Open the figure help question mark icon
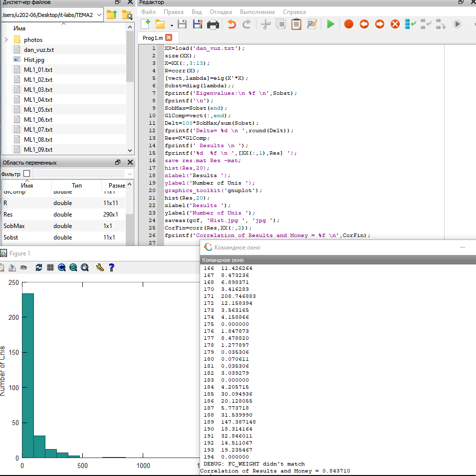Viewport: 476px width, 476px height. pos(112,267)
